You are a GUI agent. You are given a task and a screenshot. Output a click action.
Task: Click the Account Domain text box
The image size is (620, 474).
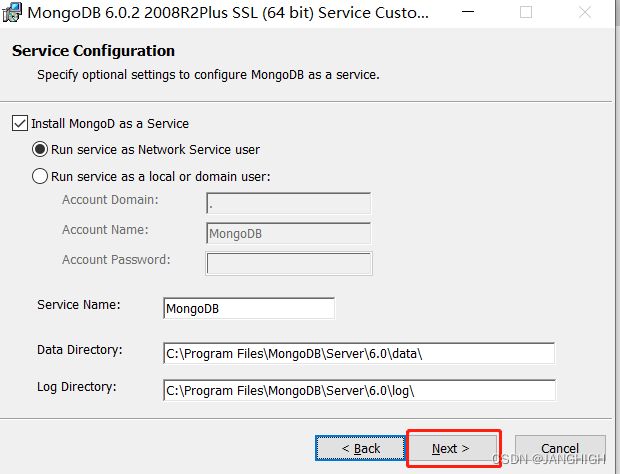click(288, 203)
